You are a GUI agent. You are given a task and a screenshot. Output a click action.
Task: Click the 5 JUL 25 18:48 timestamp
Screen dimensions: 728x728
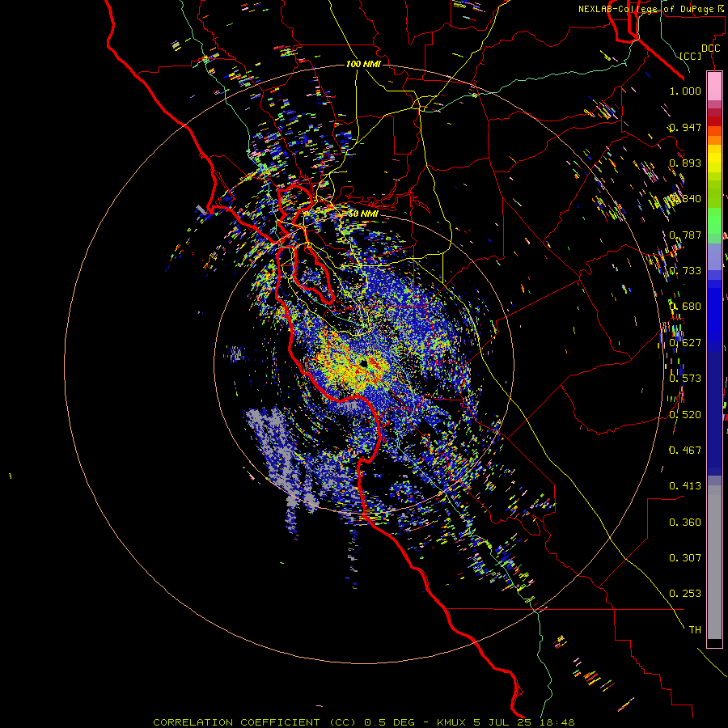point(524,722)
